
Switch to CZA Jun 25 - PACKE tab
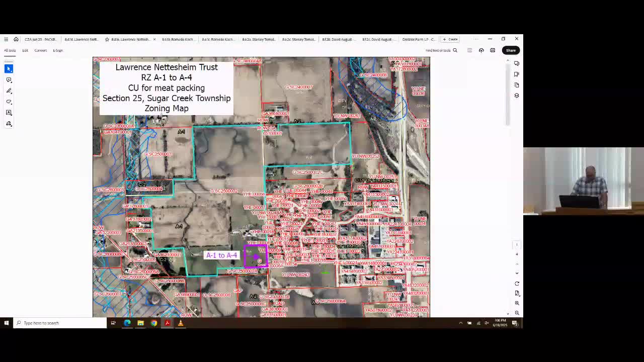click(41, 39)
